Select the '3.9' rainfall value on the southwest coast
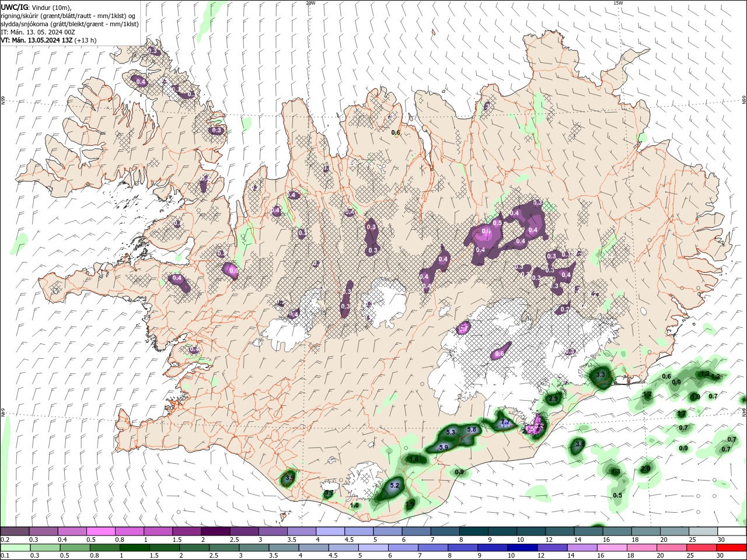747x560 pixels. click(x=289, y=478)
